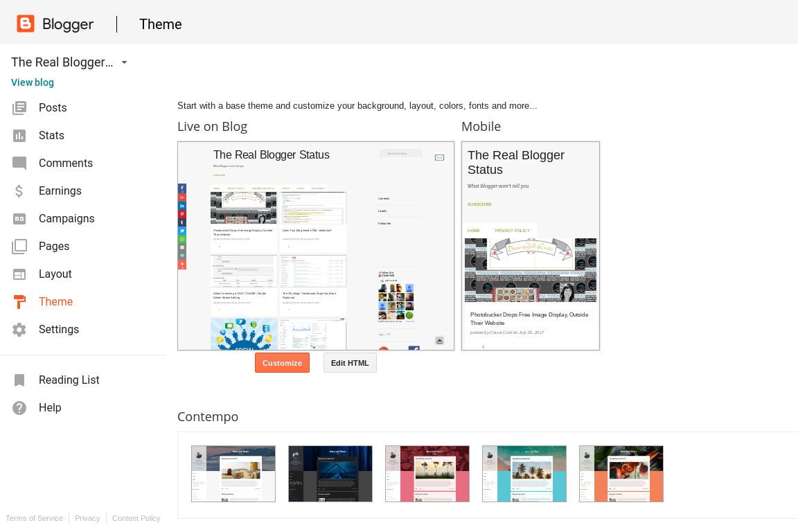Open Terms of Service link
Viewport: 798px width, 532px height.
tap(34, 518)
